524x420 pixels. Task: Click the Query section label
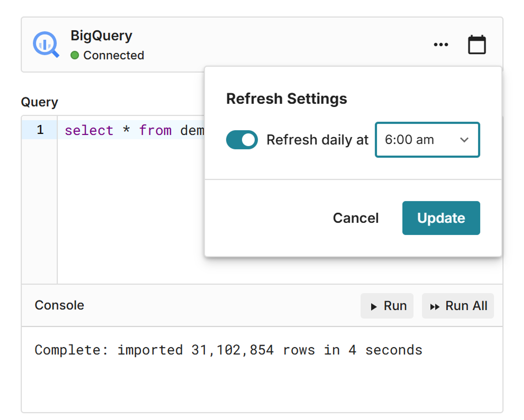tap(39, 102)
